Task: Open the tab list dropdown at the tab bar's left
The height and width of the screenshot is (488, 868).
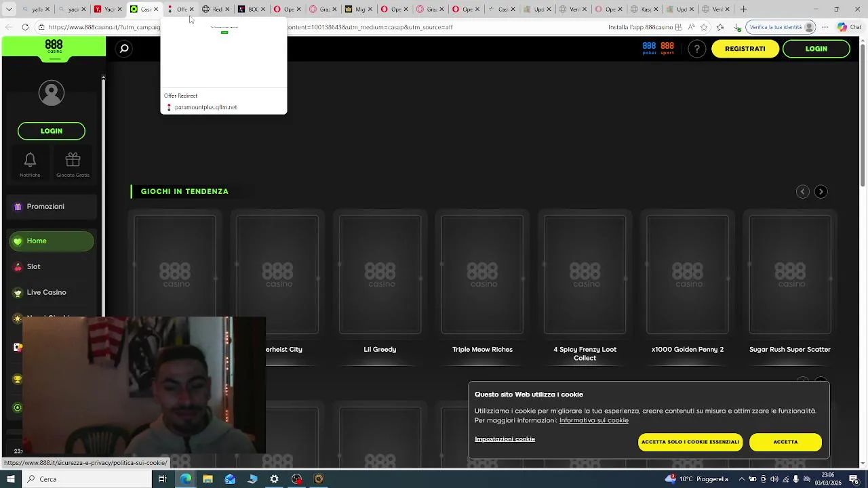Action: 9,9
